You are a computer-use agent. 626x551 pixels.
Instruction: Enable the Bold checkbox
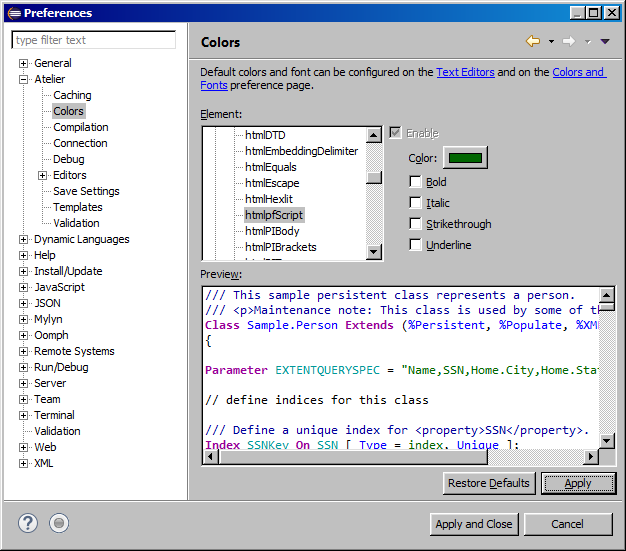click(x=415, y=182)
